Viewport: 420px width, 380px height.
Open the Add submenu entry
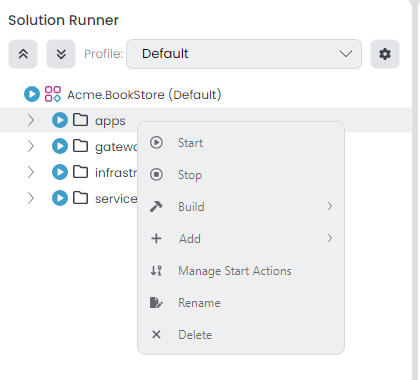[241, 239]
